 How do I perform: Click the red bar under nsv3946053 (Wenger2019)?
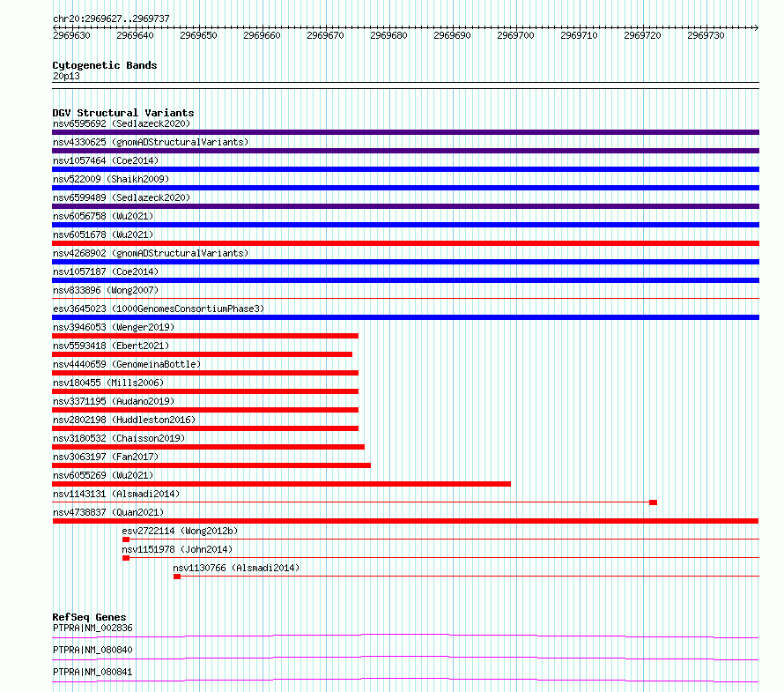pyautogui.click(x=205, y=336)
